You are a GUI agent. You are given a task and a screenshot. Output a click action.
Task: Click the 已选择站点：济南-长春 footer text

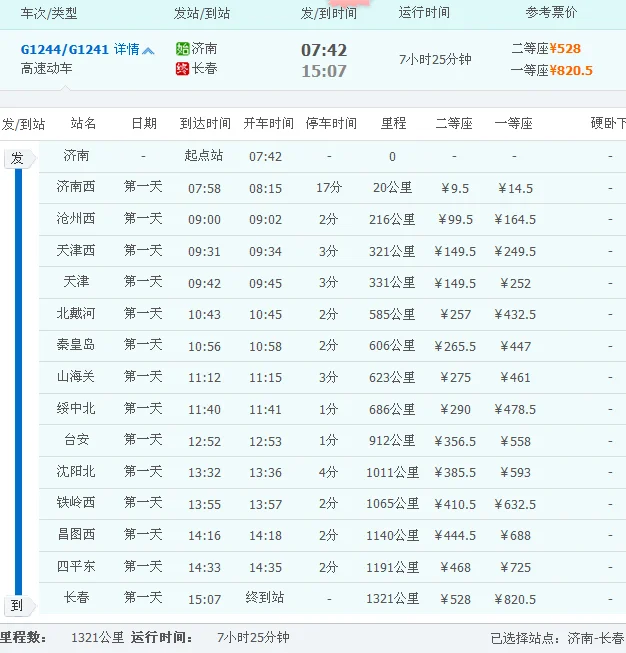(x=557, y=638)
